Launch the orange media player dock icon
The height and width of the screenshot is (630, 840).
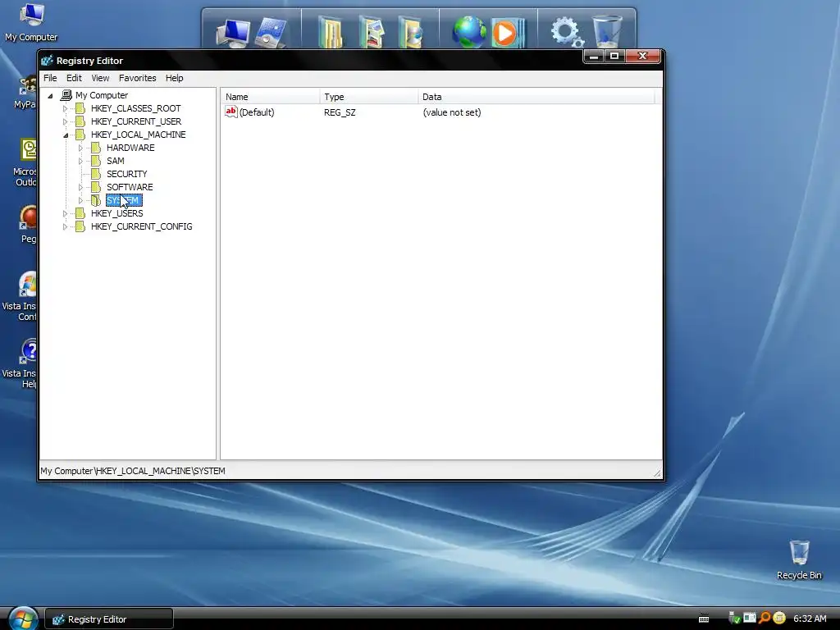click(x=507, y=33)
